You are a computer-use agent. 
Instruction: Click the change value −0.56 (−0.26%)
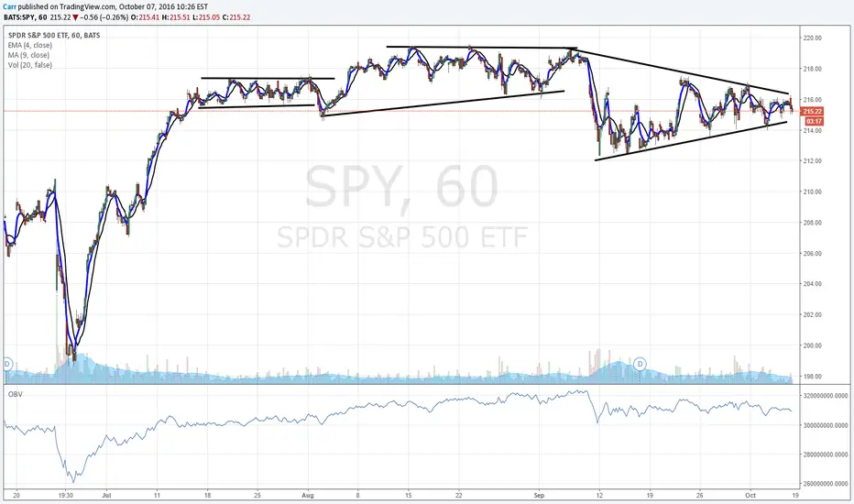(x=104, y=17)
